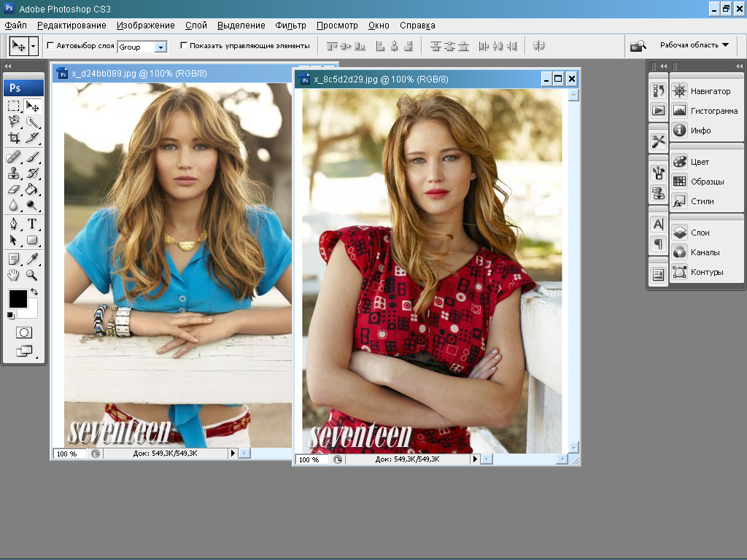Open status menu arrow in x_8c5d2d29.jpg window

pos(474,459)
